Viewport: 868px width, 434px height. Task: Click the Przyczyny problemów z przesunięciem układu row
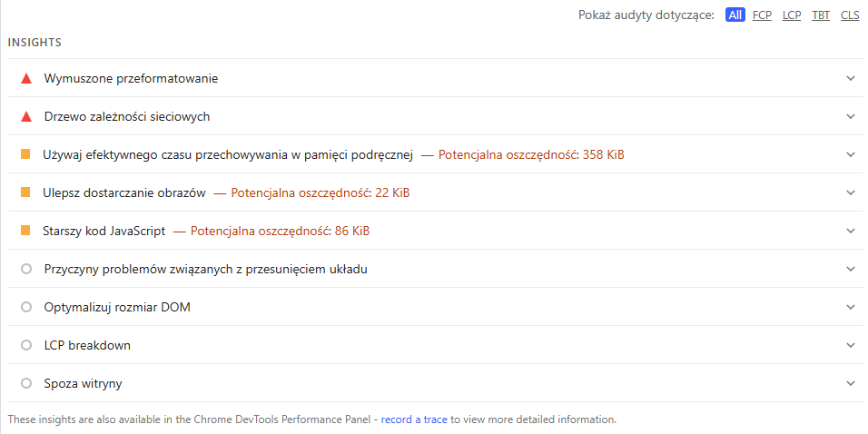205,270
